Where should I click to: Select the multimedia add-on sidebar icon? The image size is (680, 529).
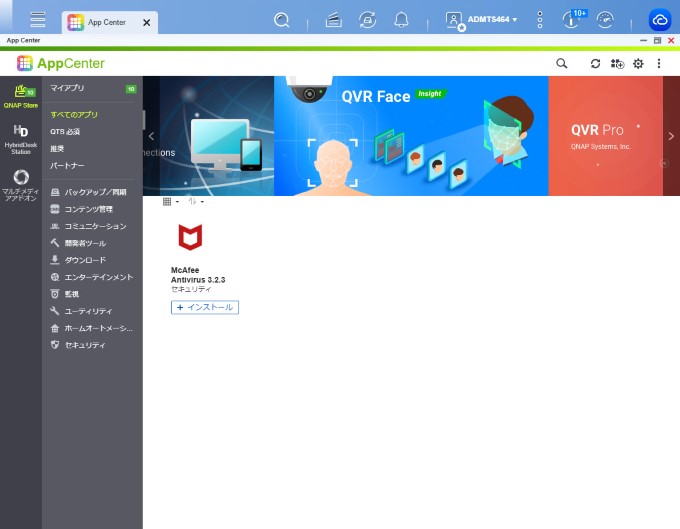coord(21,186)
